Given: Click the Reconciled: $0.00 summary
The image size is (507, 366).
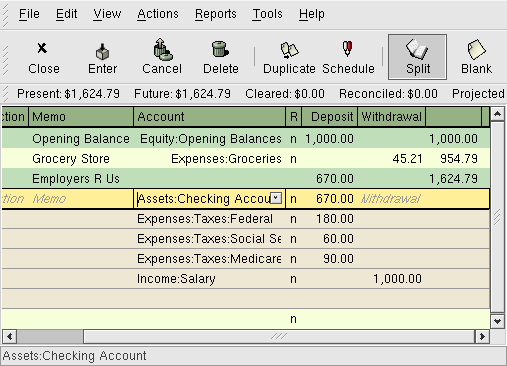Looking at the screenshot, I should click(388, 94).
